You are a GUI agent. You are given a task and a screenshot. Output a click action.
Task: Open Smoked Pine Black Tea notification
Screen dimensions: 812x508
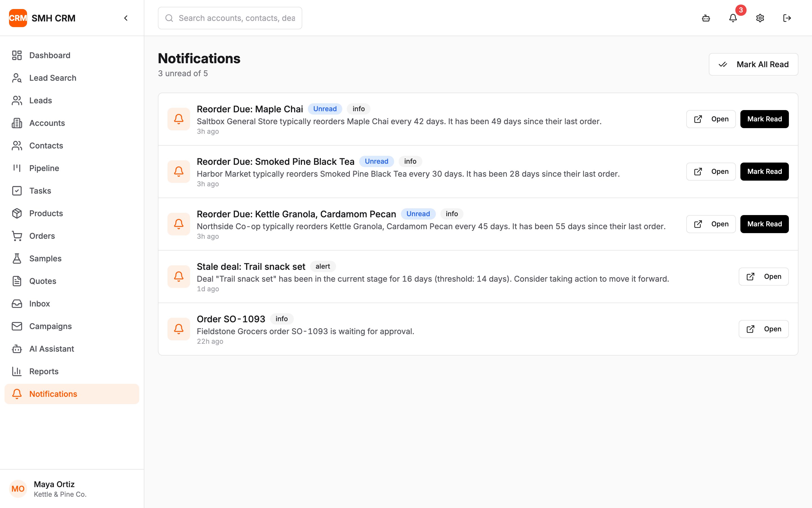click(x=711, y=172)
